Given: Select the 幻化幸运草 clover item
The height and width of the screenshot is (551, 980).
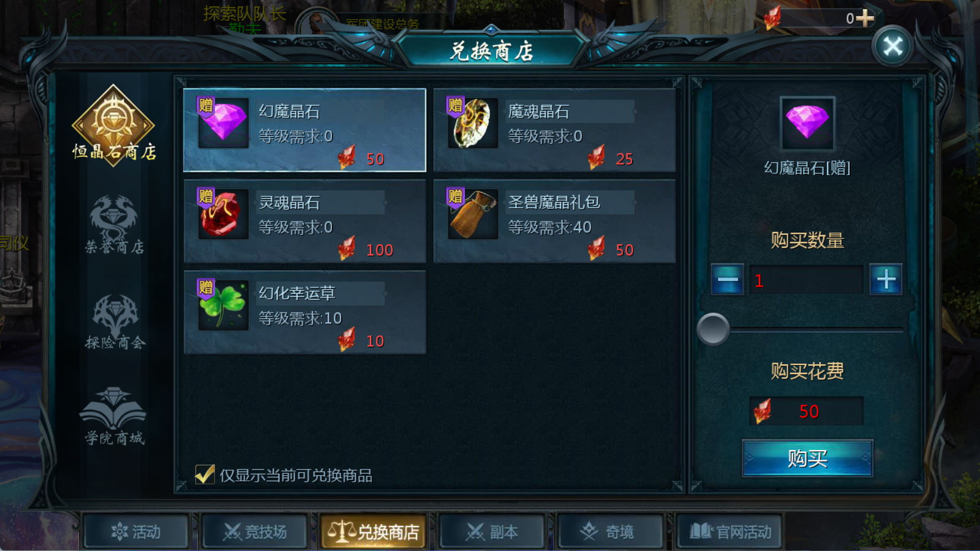Looking at the screenshot, I should point(304,312).
